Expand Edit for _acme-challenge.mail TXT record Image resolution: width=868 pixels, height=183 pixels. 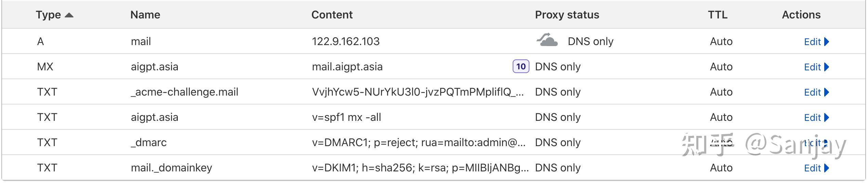click(816, 92)
